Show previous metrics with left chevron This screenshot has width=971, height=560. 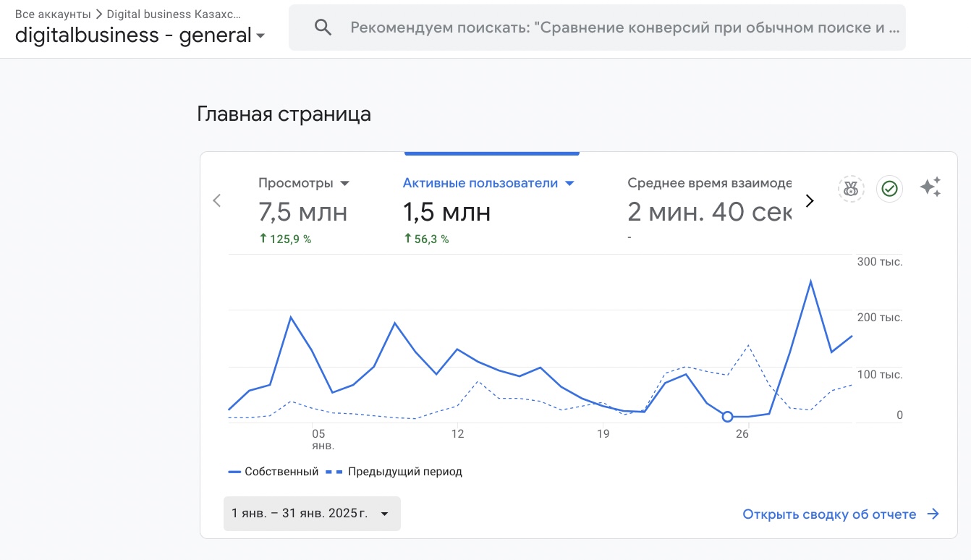click(x=216, y=200)
